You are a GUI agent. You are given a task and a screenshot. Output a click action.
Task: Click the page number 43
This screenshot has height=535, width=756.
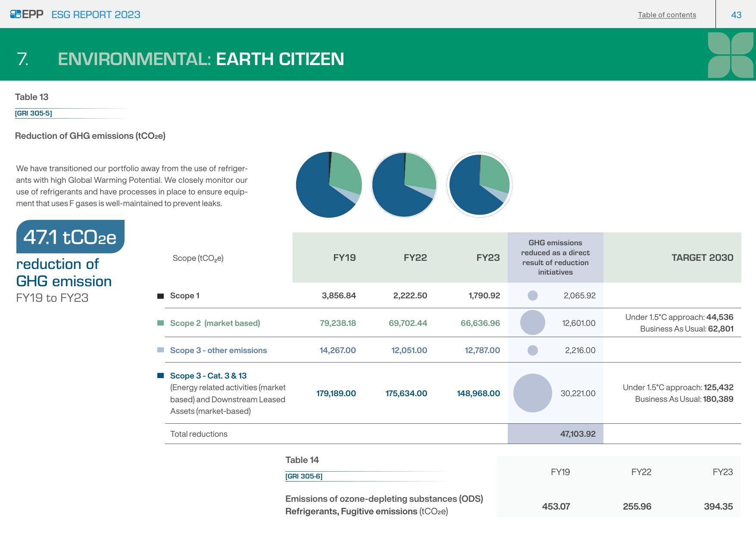[x=736, y=15]
